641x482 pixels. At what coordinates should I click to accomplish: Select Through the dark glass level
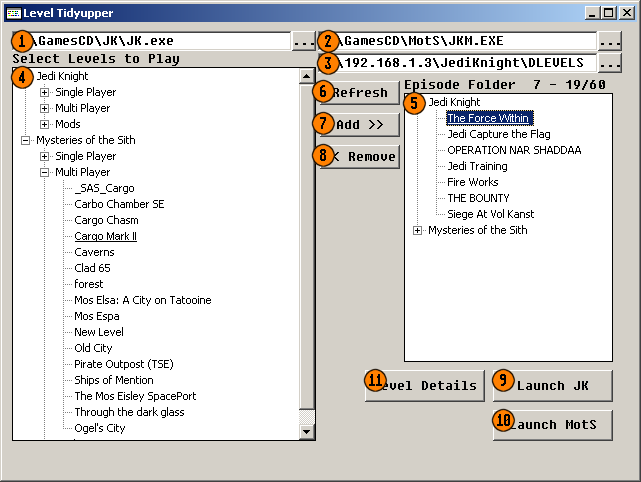tap(129, 412)
